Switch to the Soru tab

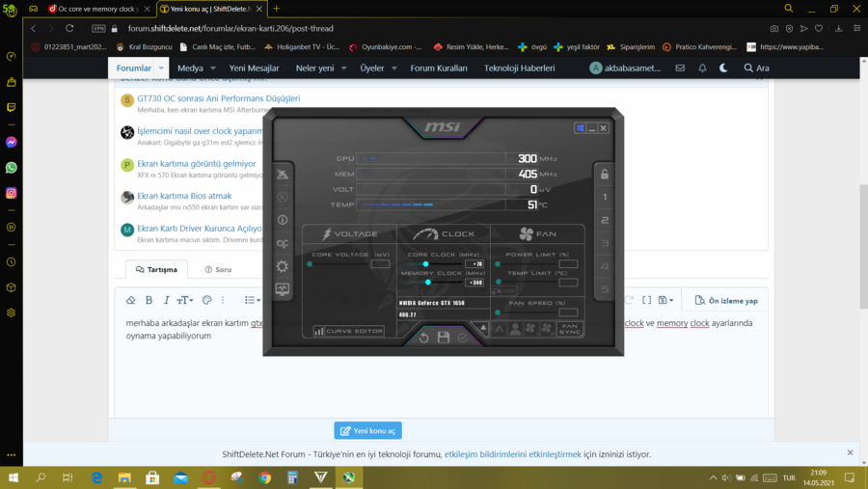pos(218,270)
